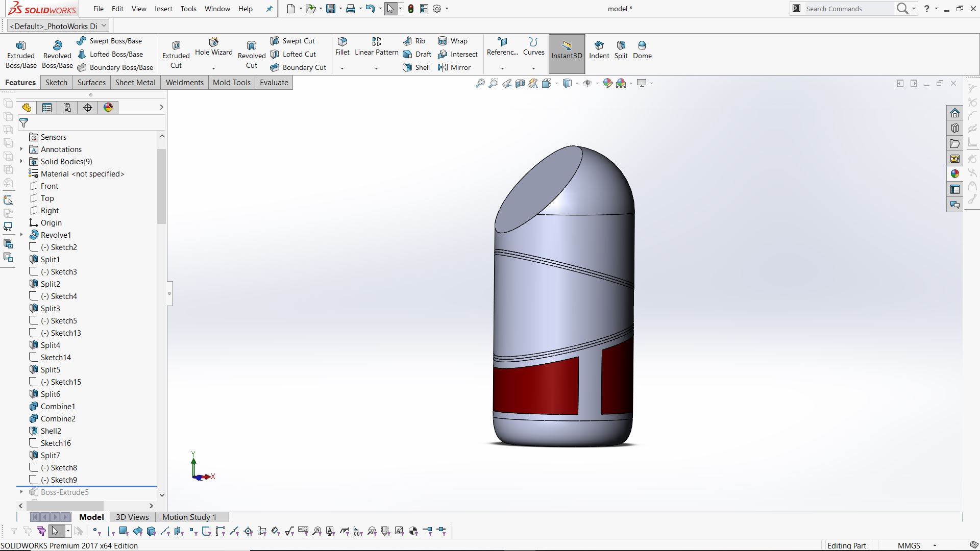Open the Motion Study 1 tab
The width and height of the screenshot is (980, 551).
(x=189, y=517)
